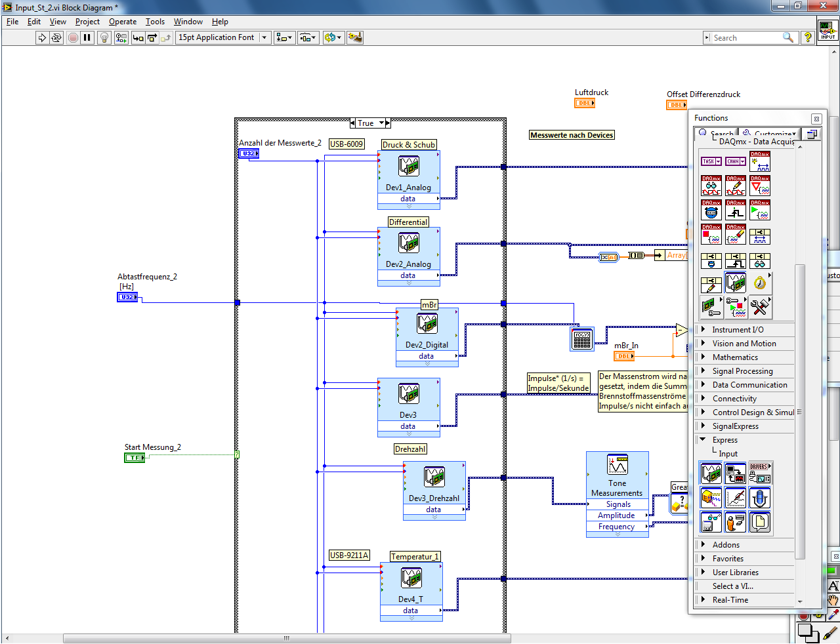This screenshot has height=644, width=840.
Task: Collapse the Express palette category
Action: 703,440
